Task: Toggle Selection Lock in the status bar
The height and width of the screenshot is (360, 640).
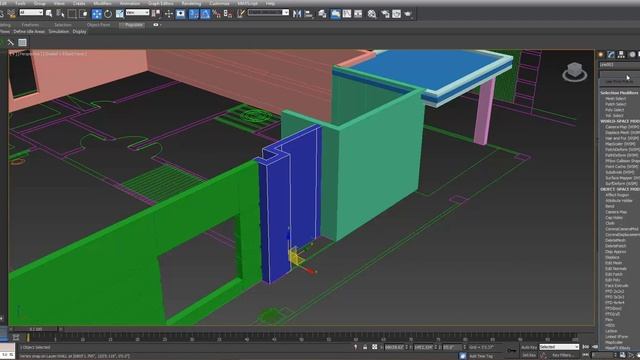Action: [x=365, y=347]
